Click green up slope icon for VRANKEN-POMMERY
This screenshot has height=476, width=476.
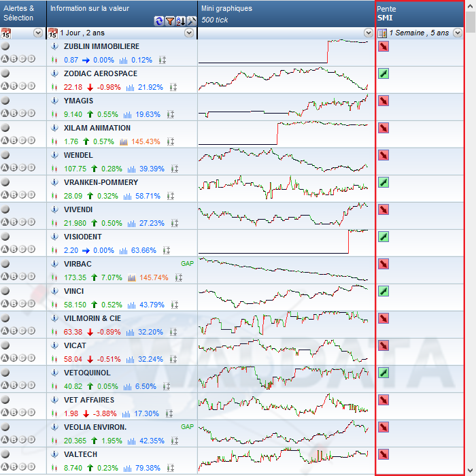[384, 182]
